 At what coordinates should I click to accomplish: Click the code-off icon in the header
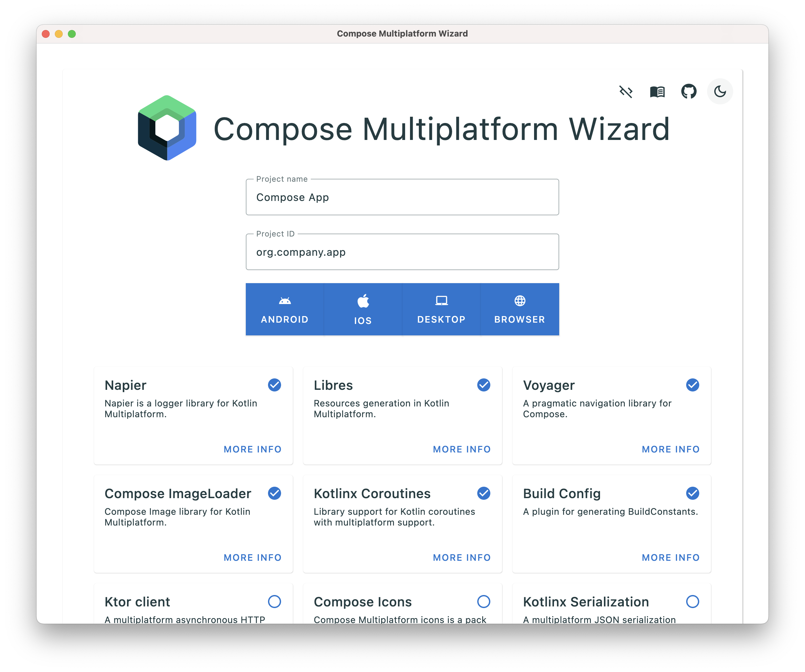point(625,92)
